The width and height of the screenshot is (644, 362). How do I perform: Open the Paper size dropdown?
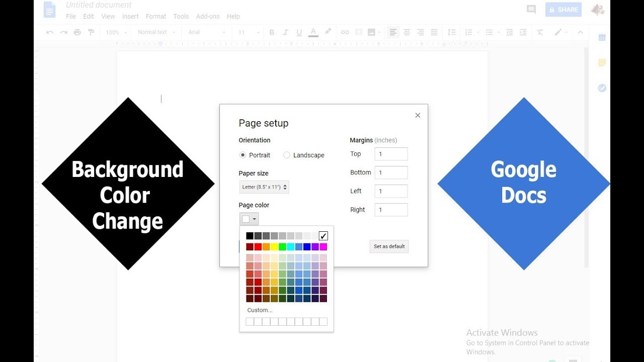(x=264, y=187)
